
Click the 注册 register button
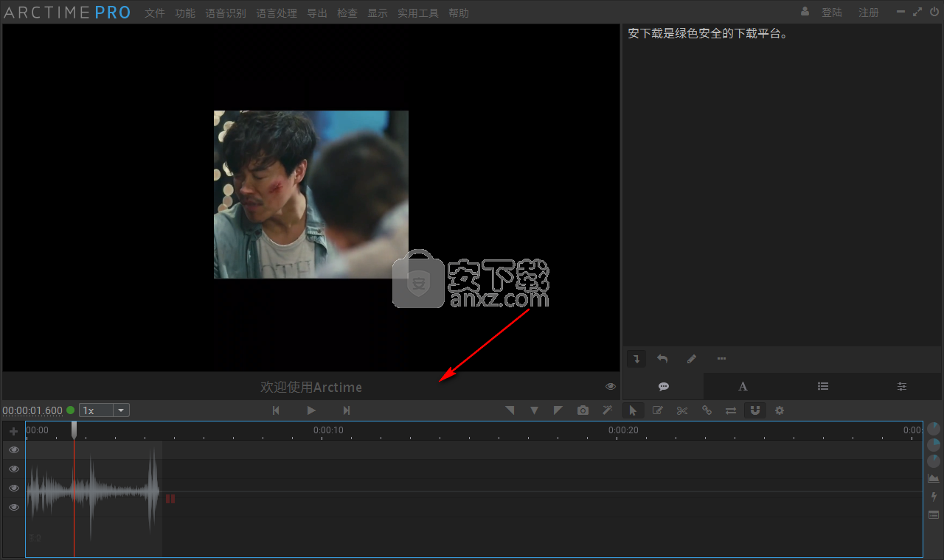[869, 13]
